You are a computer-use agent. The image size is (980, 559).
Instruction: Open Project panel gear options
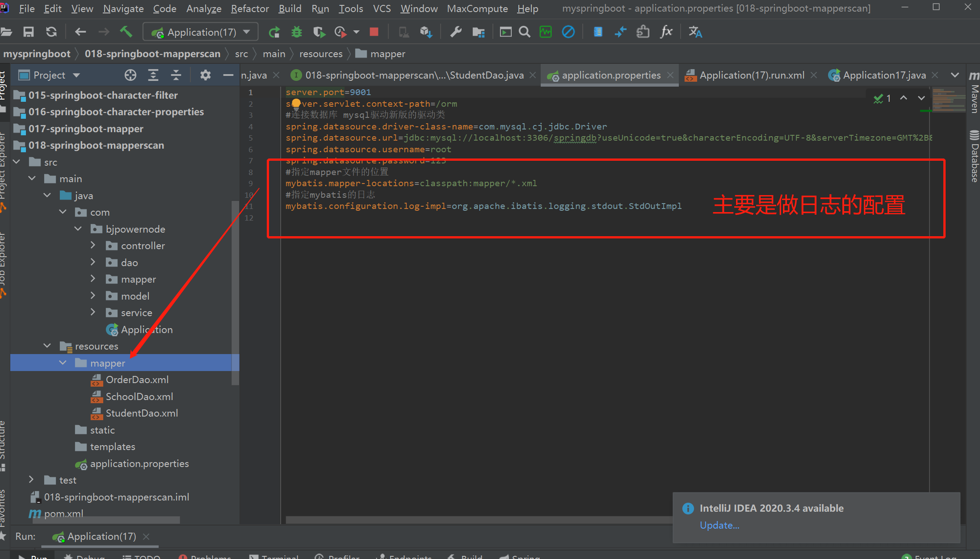[x=205, y=75]
